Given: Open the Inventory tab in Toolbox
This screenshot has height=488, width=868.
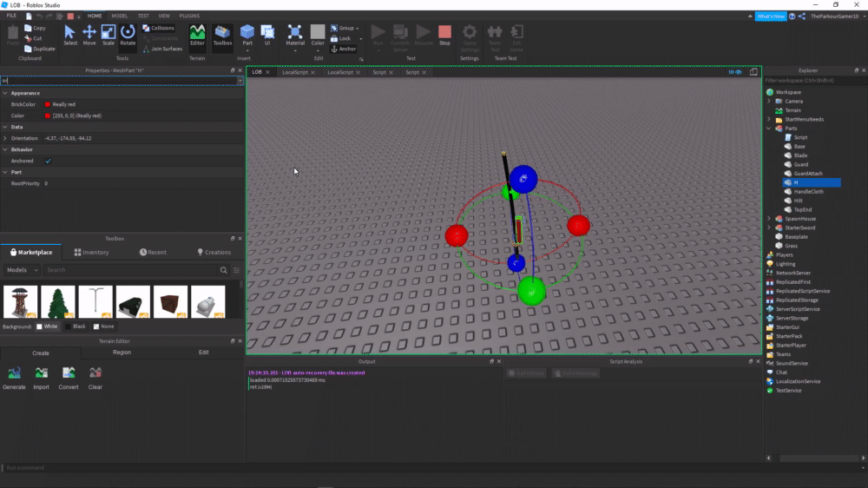Looking at the screenshot, I should point(91,252).
